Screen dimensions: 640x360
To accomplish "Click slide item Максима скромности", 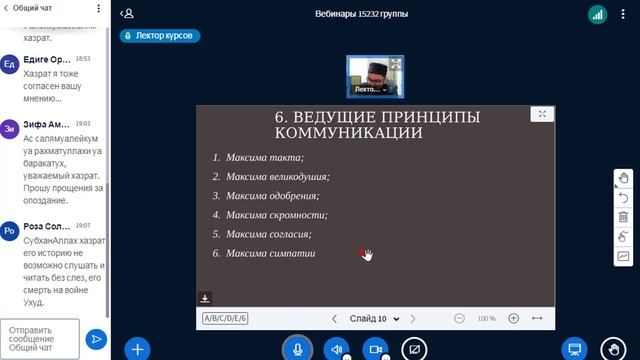I will pyautogui.click(x=277, y=215).
